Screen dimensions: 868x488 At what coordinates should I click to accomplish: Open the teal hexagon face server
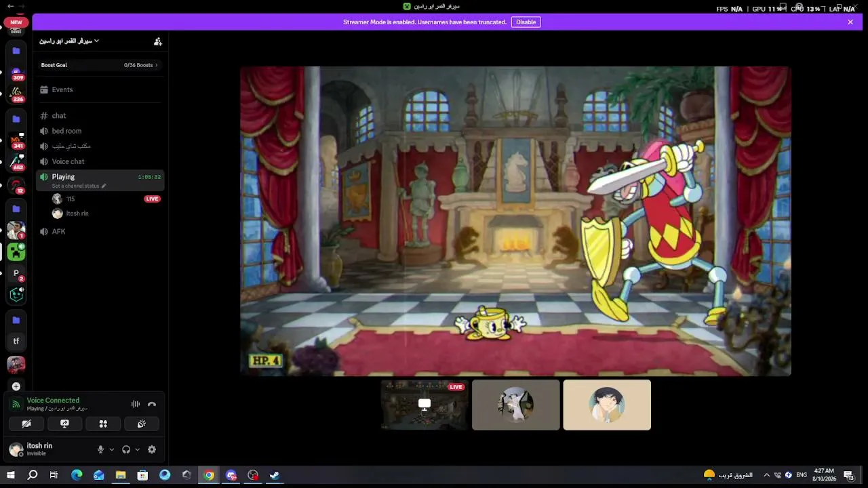point(16,295)
